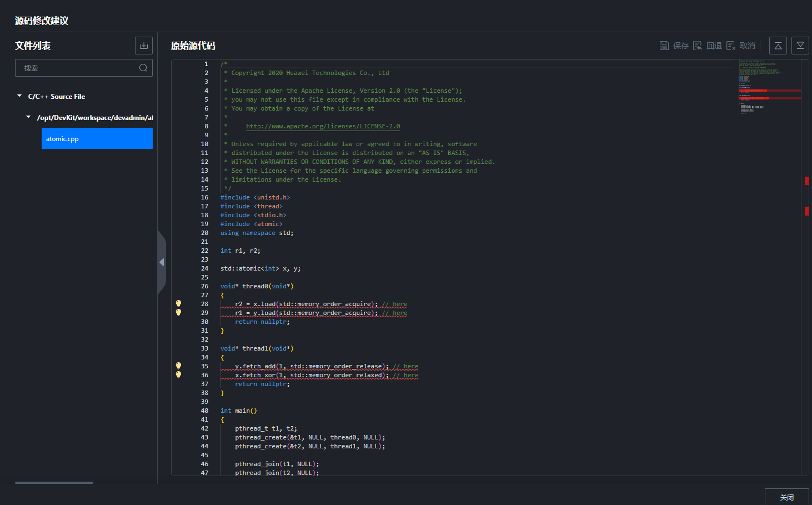The image size is (812, 505).
Task: Click the search magnifier icon
Action: coord(143,68)
